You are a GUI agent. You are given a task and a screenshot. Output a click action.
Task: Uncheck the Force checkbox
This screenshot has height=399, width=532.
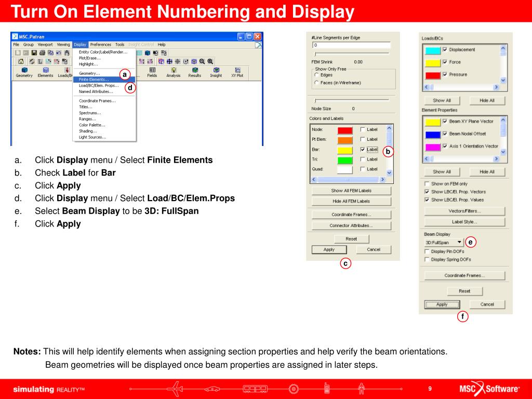point(445,62)
